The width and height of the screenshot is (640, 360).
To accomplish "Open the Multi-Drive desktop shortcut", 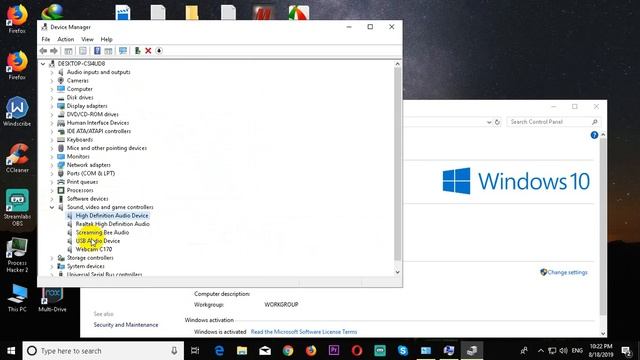I will click(52, 300).
